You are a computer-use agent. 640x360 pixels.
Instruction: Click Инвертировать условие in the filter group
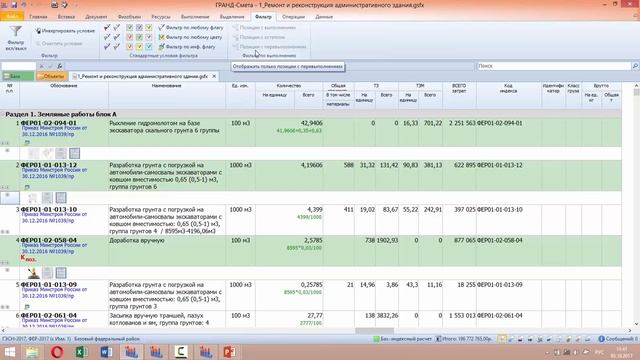(65, 31)
